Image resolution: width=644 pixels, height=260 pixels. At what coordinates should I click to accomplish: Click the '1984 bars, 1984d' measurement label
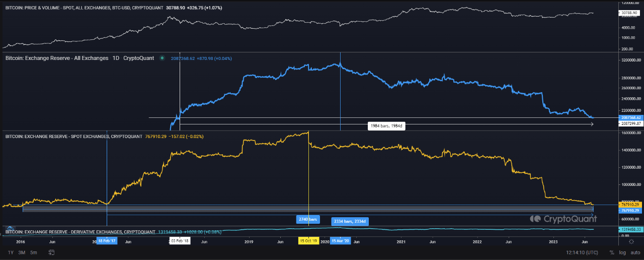tap(386, 126)
